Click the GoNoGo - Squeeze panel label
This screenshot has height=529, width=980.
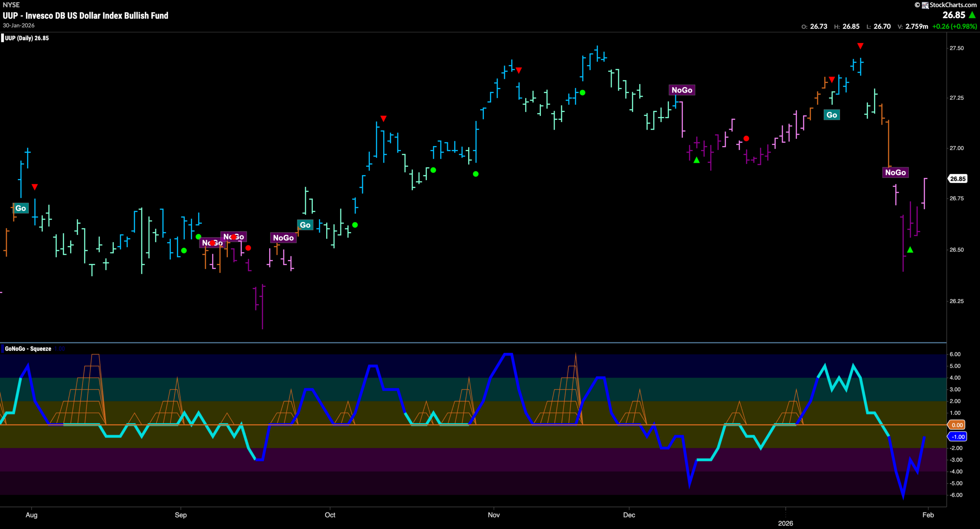coord(28,349)
